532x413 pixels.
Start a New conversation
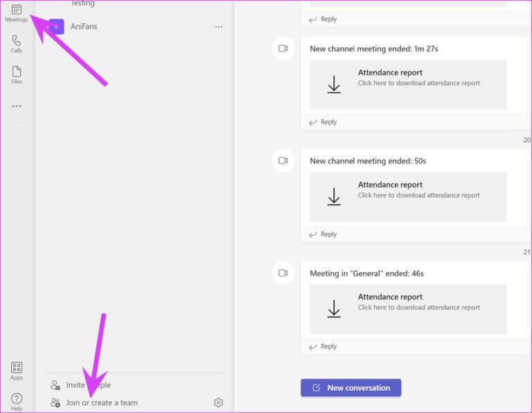click(351, 387)
